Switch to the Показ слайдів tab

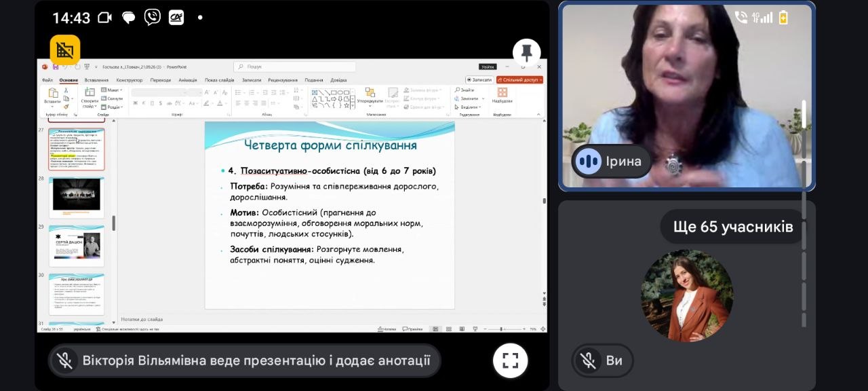pyautogui.click(x=220, y=80)
